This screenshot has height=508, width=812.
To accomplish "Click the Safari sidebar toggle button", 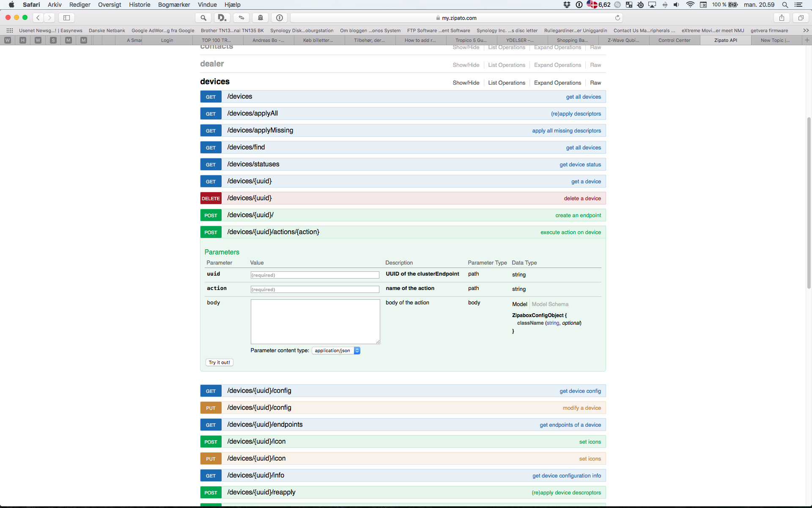I will coord(66,18).
